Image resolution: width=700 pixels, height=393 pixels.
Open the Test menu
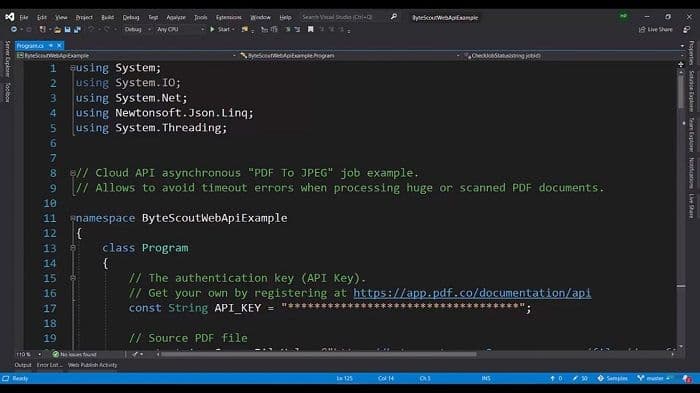153,17
